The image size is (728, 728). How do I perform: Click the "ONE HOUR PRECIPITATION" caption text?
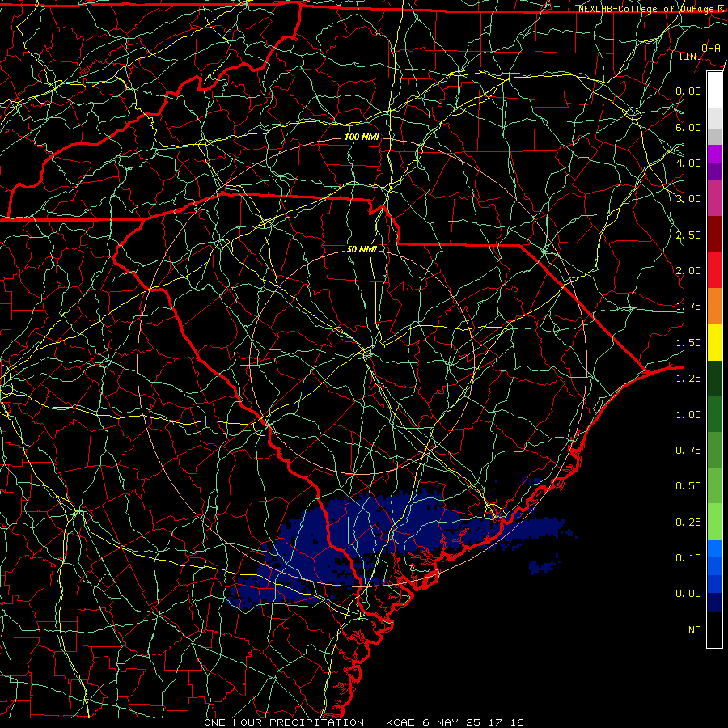pyautogui.click(x=284, y=722)
